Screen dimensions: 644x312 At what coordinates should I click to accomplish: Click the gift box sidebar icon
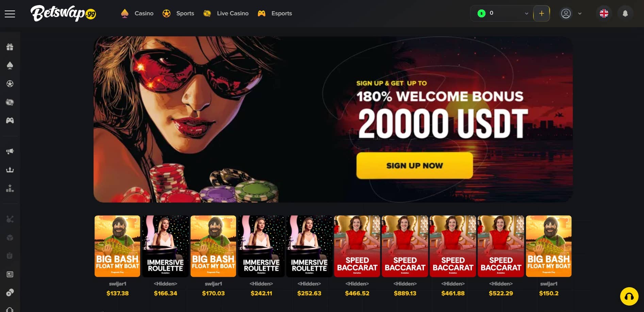tap(10, 47)
